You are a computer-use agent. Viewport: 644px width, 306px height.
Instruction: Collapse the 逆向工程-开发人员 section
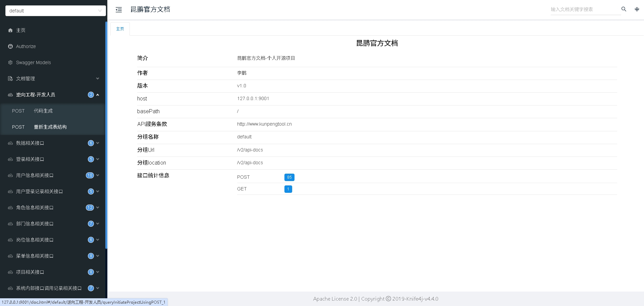point(98,95)
